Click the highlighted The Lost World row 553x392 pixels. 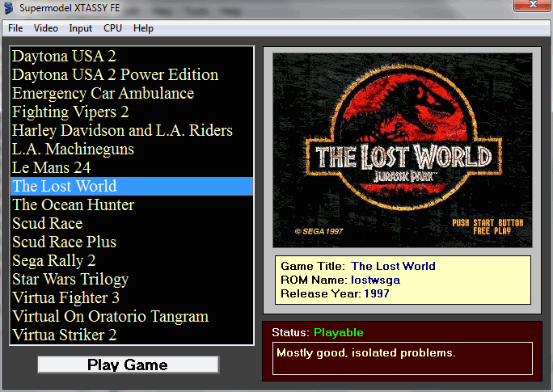[x=132, y=186]
